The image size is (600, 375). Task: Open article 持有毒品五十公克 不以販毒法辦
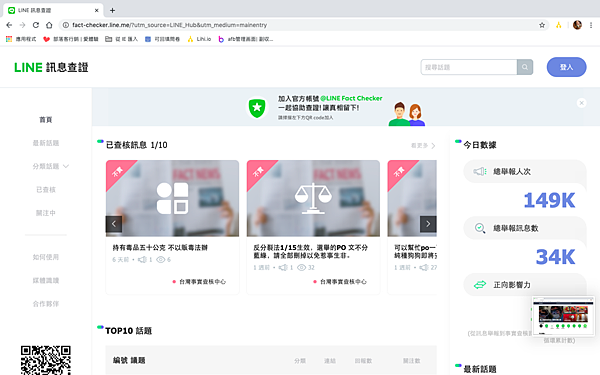tap(160, 248)
